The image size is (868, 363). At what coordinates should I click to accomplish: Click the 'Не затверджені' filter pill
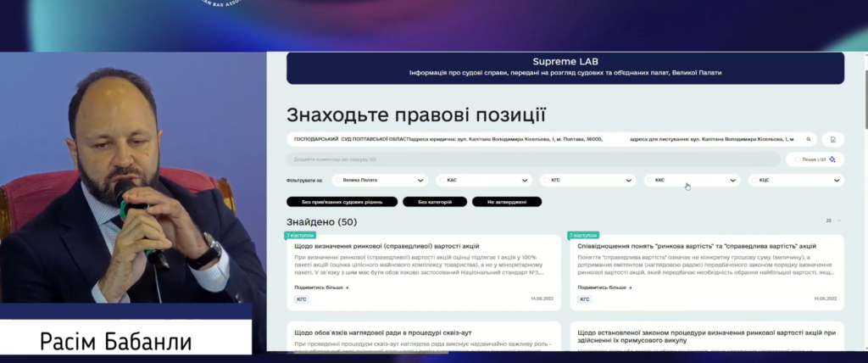pyautogui.click(x=507, y=202)
